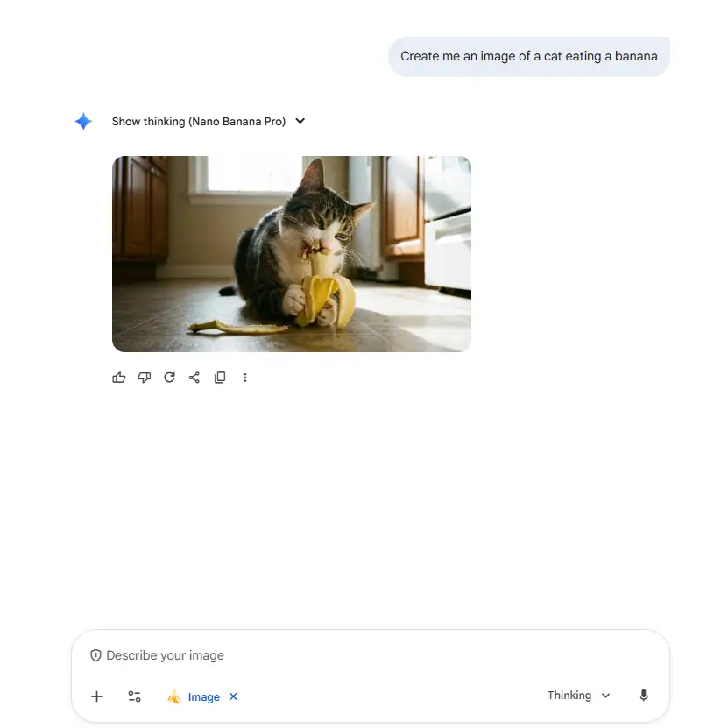This screenshot has width=714, height=728.
Task: Open the tools sliders icon
Action: pyautogui.click(x=134, y=696)
